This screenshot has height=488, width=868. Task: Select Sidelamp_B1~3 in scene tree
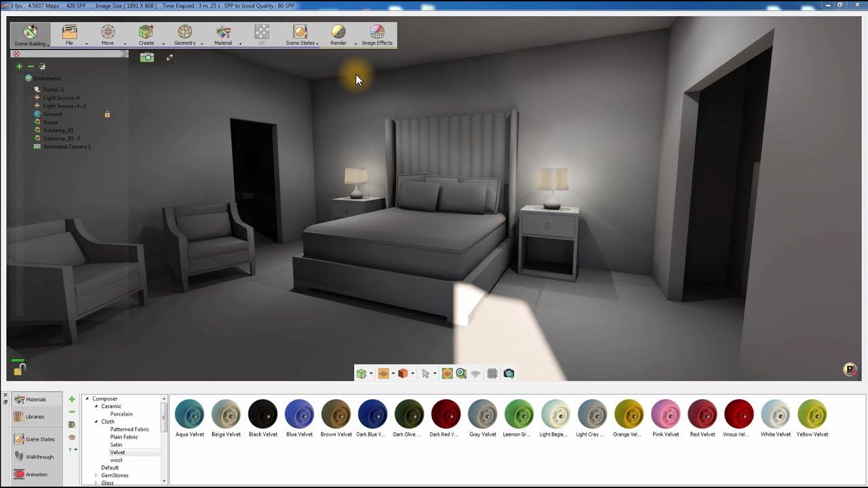[x=62, y=138]
